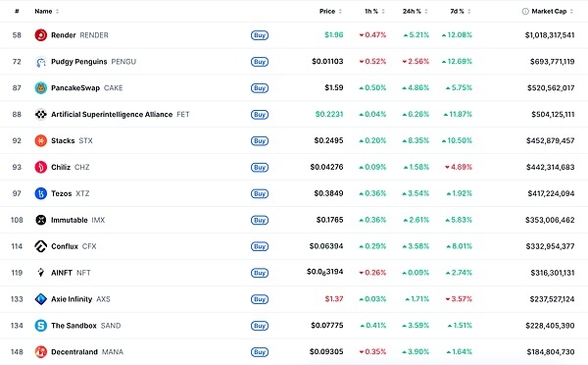Screen dimensions: 588x365
Task: Click the Stacks STX logo icon
Action: (x=41, y=141)
